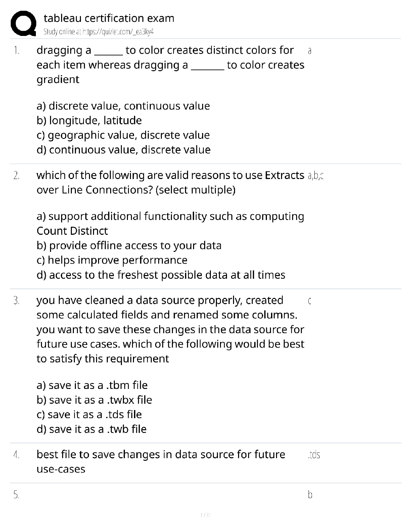This screenshot has width=411, height=532.
Task: Choose 'save it as a .tds file'
Action: (x=89, y=414)
